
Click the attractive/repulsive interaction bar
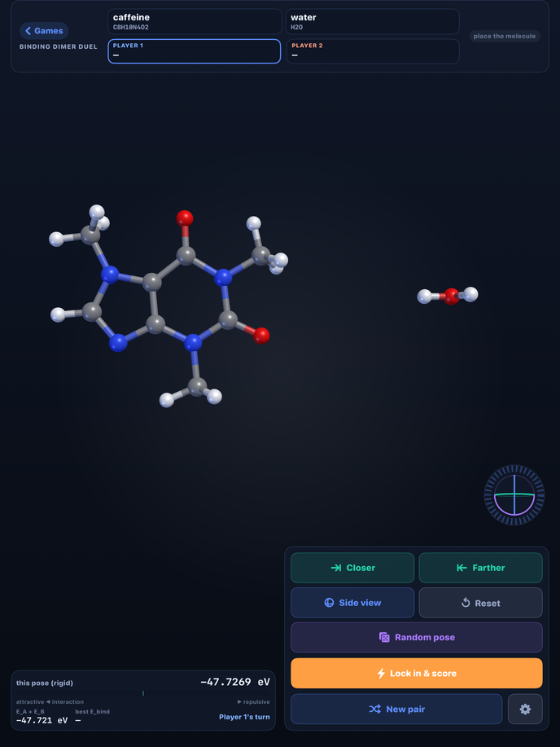143,693
